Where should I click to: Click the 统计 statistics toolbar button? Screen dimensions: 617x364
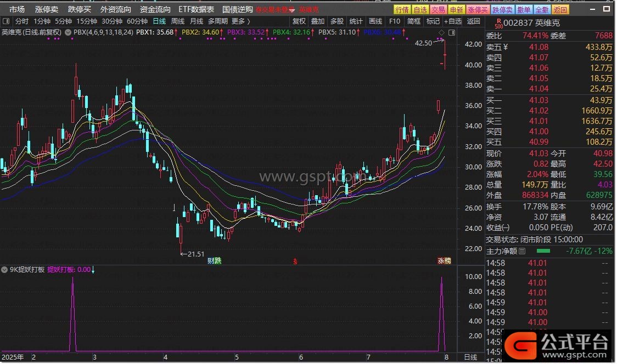(356, 21)
